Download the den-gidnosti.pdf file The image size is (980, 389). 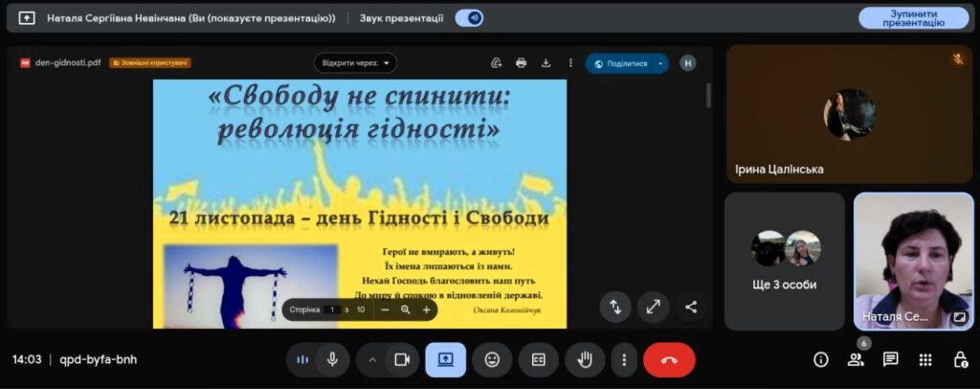click(546, 63)
